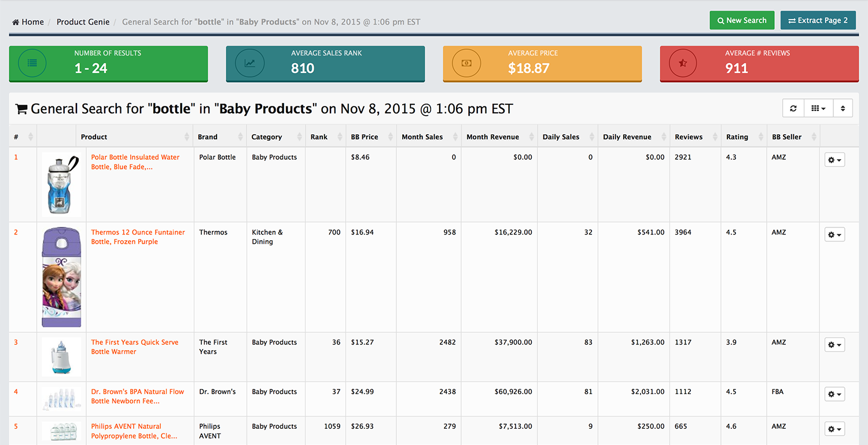This screenshot has width=868, height=445.
Task: Go to Product Genie breadcrumb
Action: click(83, 22)
